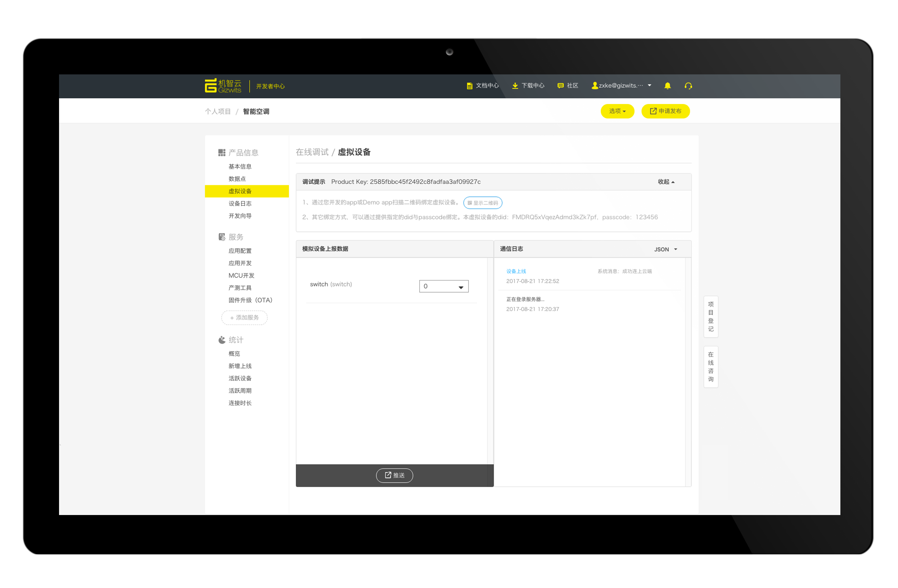Screen dimensions: 898x588
Task: Expand the 选项 options menu
Action: [x=617, y=111]
